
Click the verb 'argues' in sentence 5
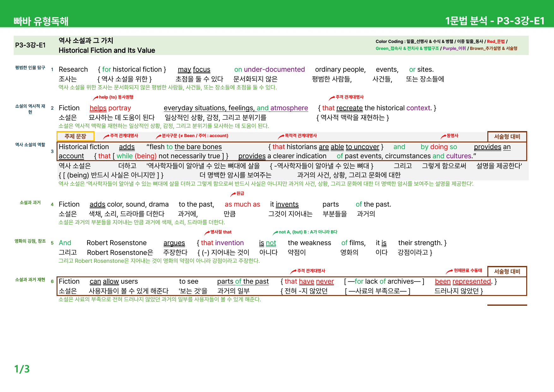tap(174, 243)
